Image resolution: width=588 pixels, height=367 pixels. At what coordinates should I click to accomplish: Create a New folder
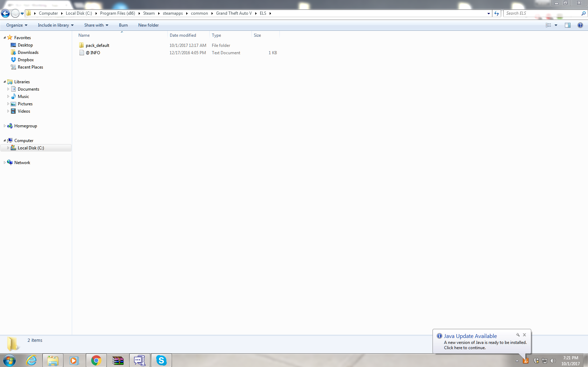148,25
